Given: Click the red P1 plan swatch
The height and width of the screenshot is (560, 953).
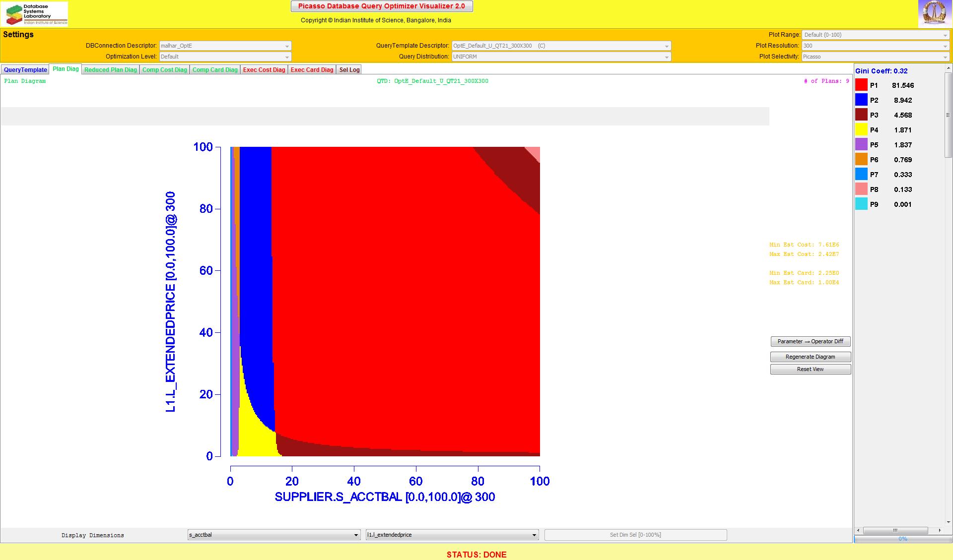Looking at the screenshot, I should click(x=861, y=85).
